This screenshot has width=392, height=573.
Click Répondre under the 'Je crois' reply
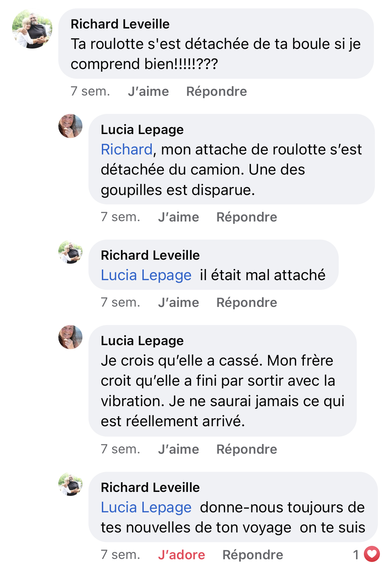coord(247,449)
